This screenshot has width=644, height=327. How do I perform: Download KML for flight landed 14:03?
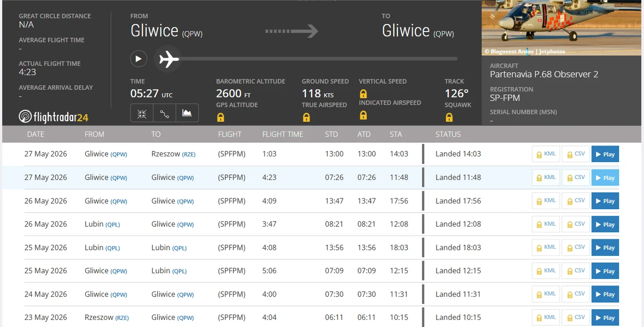click(546, 154)
